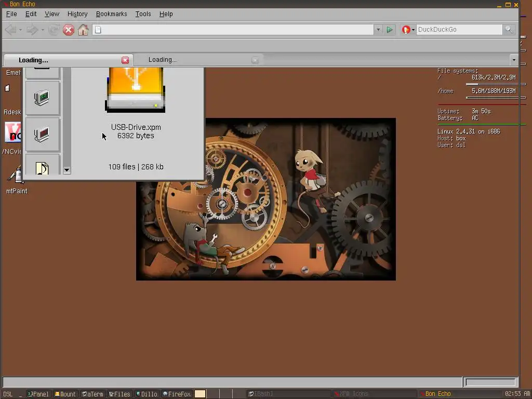Open the list-all-tabs dropdown
Image resolution: width=532 pixels, height=399 pixels.
pos(514,60)
